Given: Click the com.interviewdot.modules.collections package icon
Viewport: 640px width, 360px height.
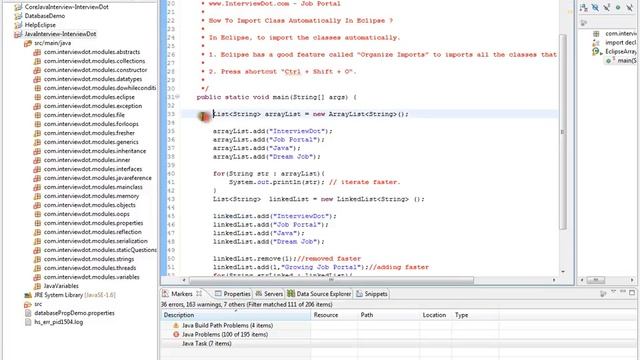Looking at the screenshot, I should (x=37, y=61).
